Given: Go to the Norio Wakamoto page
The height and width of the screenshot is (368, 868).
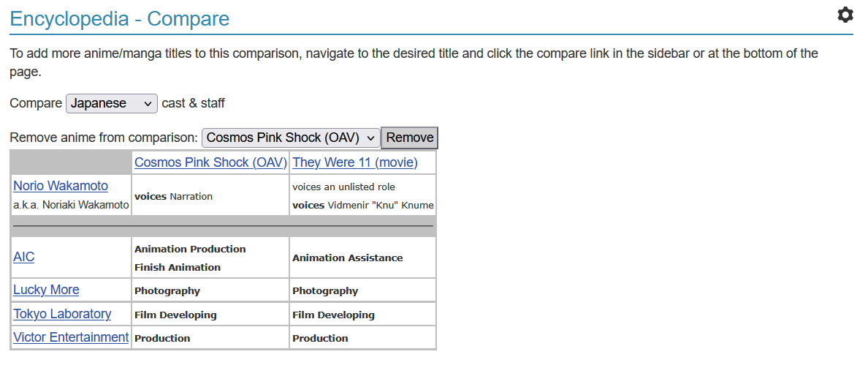Looking at the screenshot, I should [x=61, y=186].
